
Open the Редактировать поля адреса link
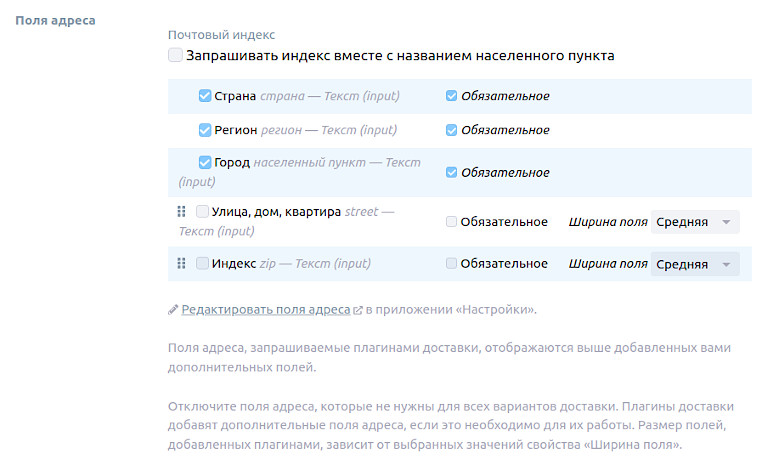[265, 310]
